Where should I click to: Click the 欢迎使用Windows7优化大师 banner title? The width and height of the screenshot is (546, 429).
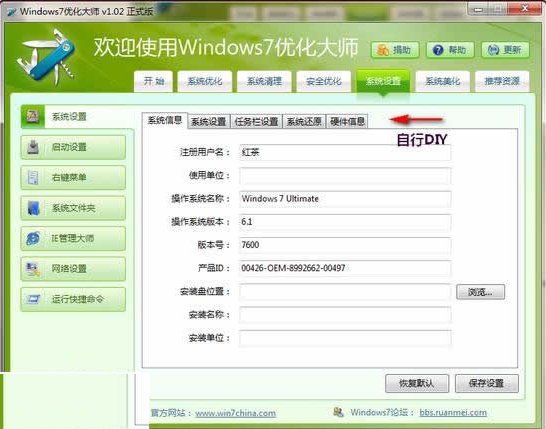(x=226, y=47)
